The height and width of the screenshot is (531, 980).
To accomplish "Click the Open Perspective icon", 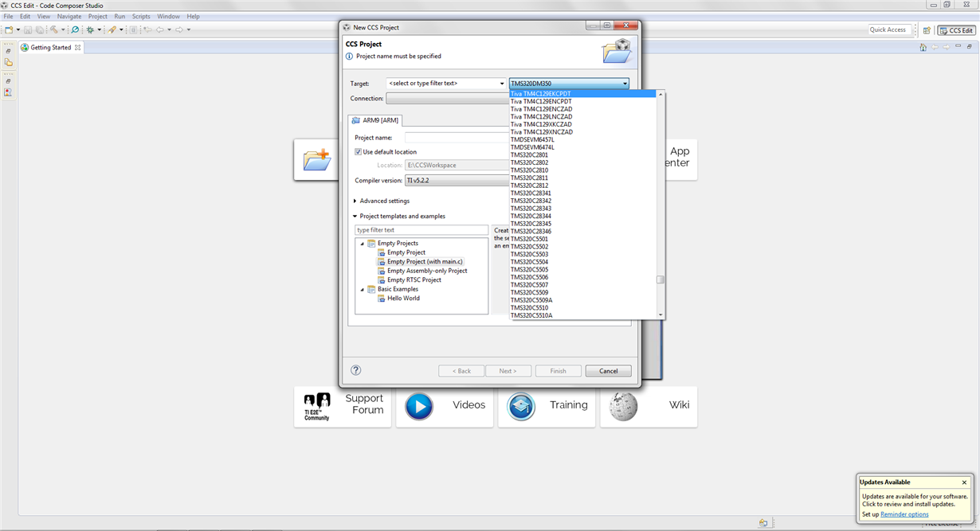I will pyautogui.click(x=927, y=30).
